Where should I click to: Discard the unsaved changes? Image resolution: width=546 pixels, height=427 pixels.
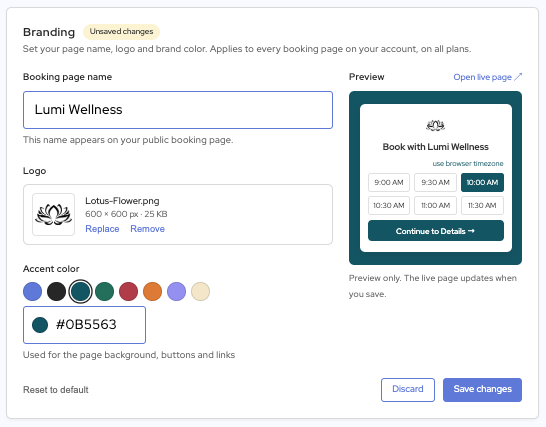(408, 390)
